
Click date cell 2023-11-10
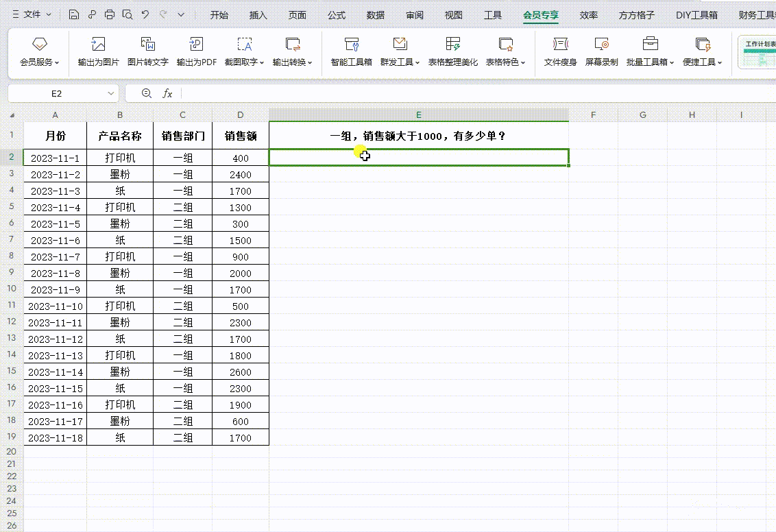[55, 306]
